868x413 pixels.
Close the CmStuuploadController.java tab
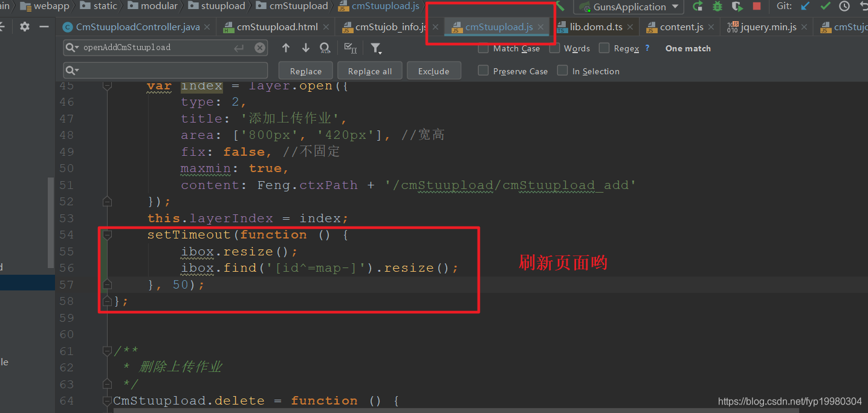pyautogui.click(x=207, y=27)
